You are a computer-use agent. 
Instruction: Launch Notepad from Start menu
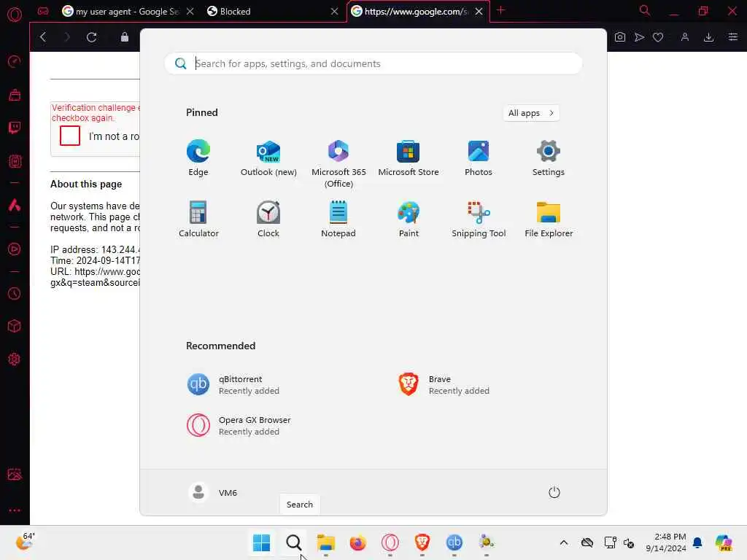(x=338, y=219)
